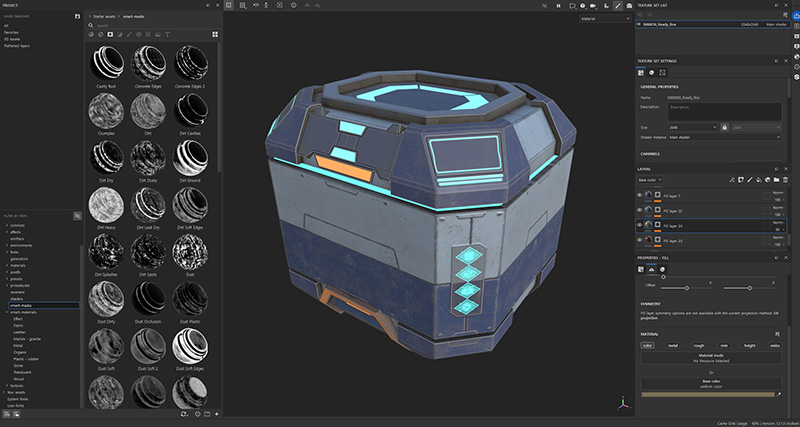
Task: Open the texture Size 2048 dropdown
Action: coord(692,127)
